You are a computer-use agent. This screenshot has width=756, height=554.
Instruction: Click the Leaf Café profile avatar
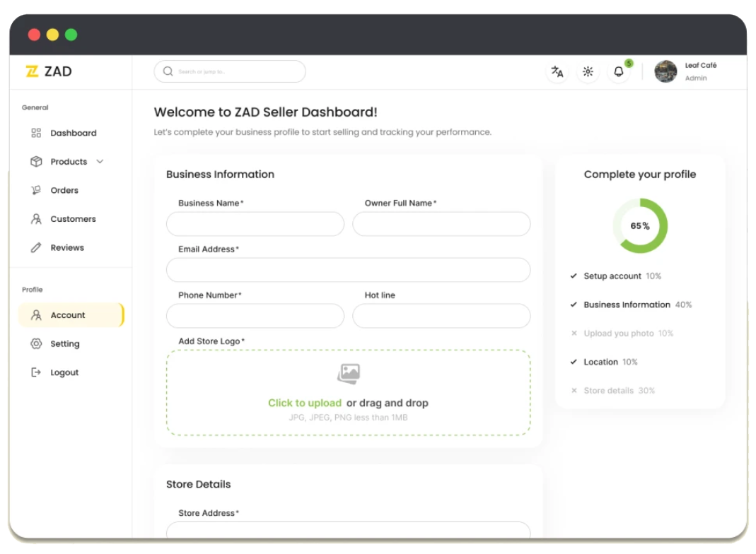(665, 71)
